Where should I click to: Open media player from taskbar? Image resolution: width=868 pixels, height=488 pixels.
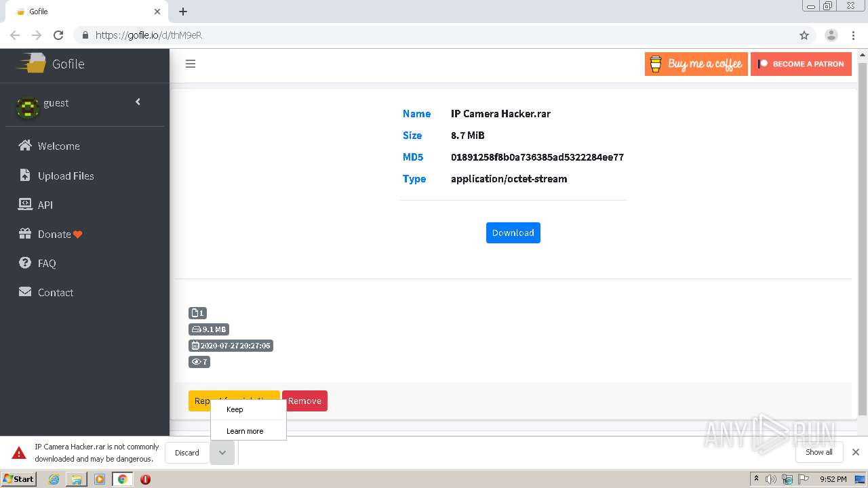(100, 479)
